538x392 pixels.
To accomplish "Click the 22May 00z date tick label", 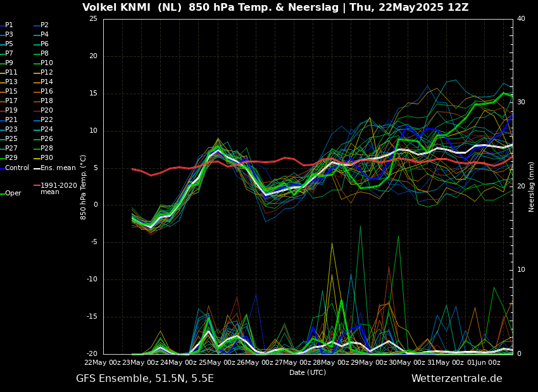I will (103, 362).
